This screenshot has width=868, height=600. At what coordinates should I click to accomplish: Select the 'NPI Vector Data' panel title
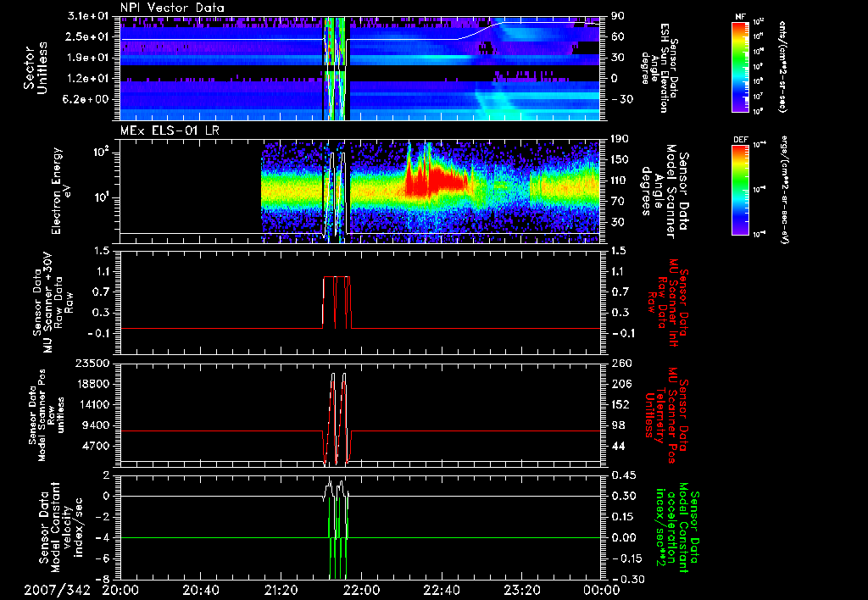(x=173, y=8)
